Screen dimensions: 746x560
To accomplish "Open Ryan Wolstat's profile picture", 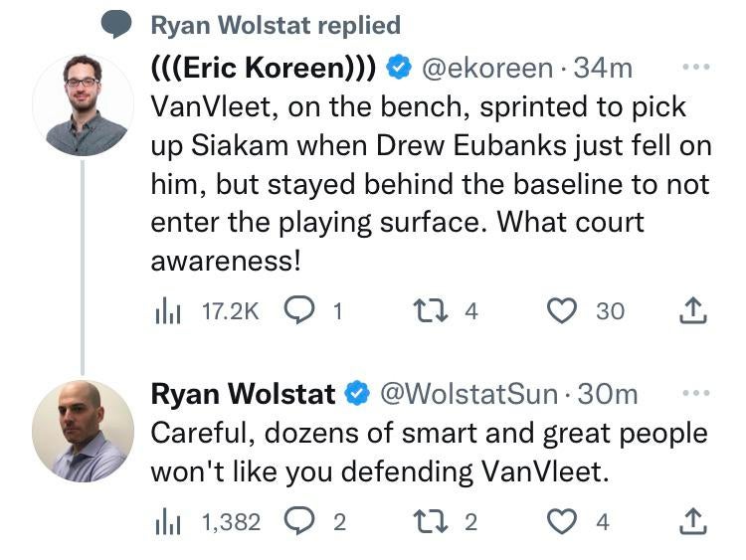I will (83, 430).
